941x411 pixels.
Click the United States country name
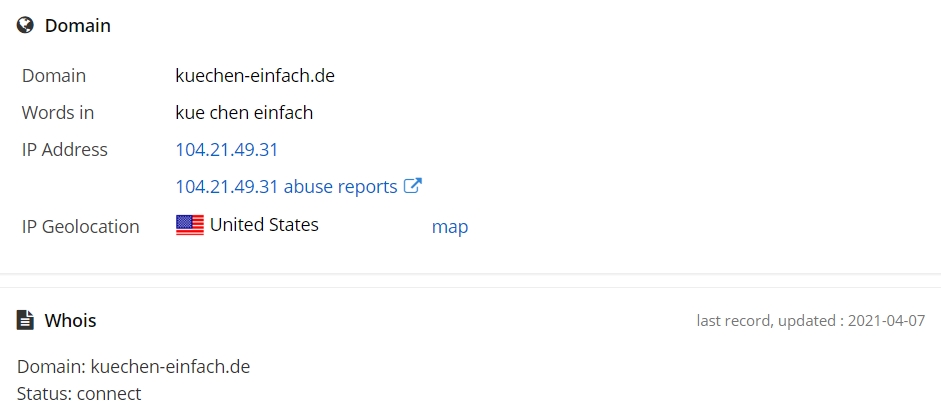264,225
